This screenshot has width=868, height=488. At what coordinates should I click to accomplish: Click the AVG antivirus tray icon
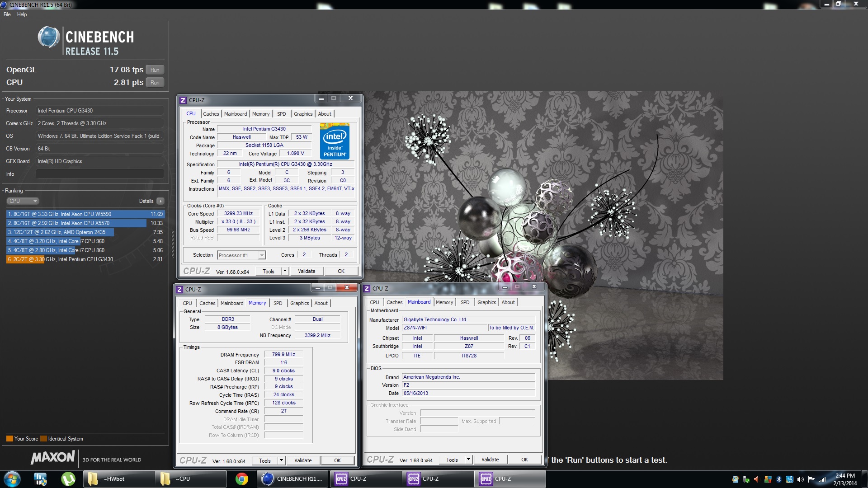(x=768, y=479)
